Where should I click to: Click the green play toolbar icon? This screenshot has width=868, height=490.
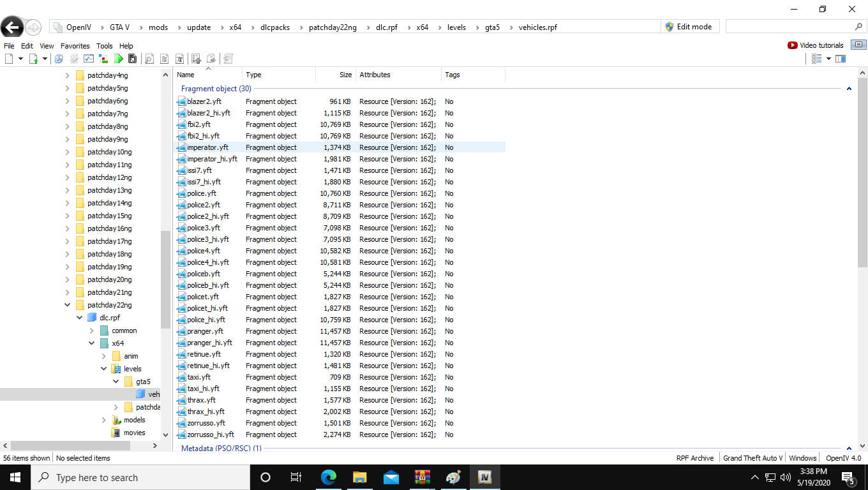click(119, 59)
